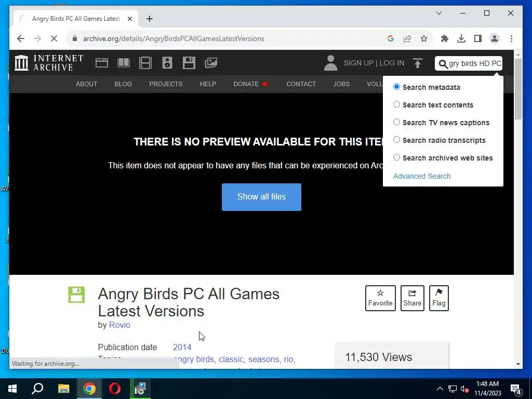Open the PROJECTS menu item
The height and width of the screenshot is (399, 532).
[166, 84]
